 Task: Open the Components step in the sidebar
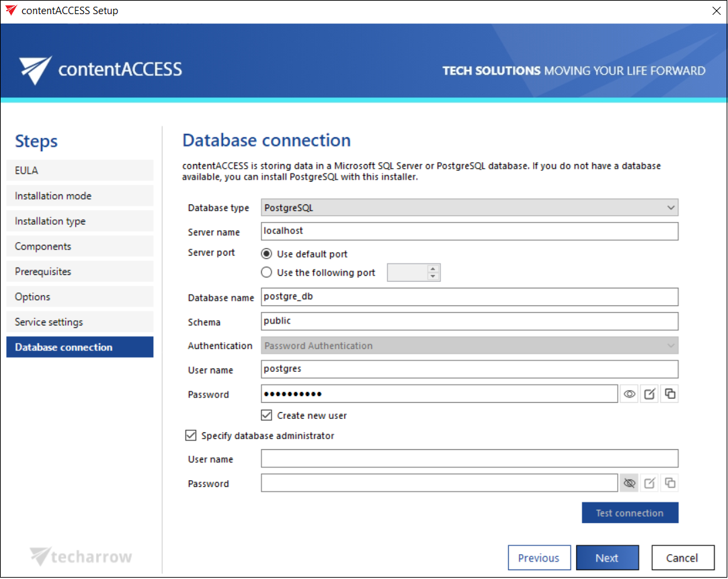point(80,246)
